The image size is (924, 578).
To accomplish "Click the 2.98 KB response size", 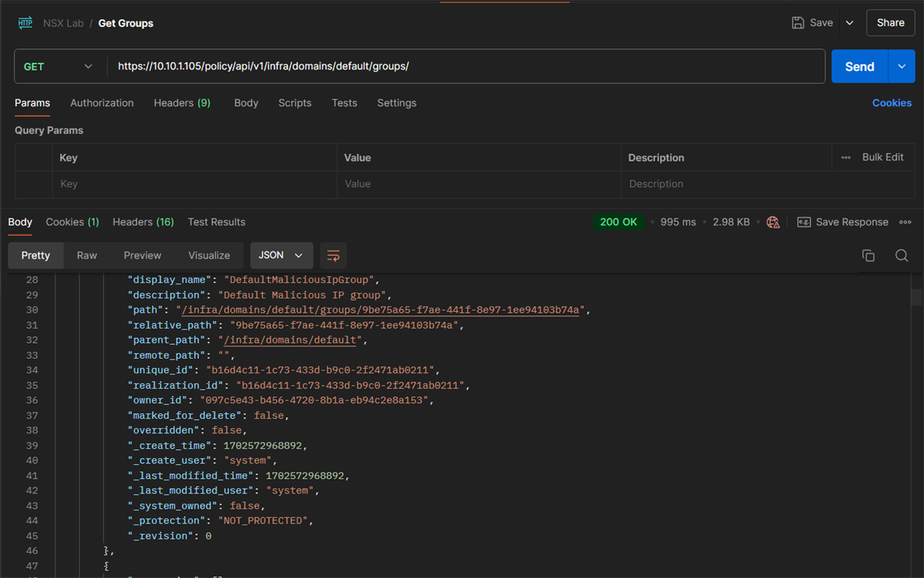I will (731, 222).
